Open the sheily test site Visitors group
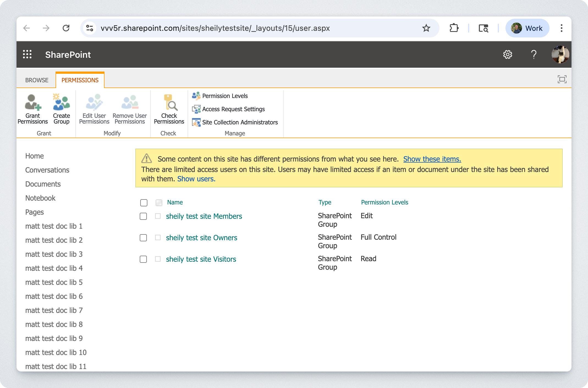The image size is (588, 388). tap(201, 259)
